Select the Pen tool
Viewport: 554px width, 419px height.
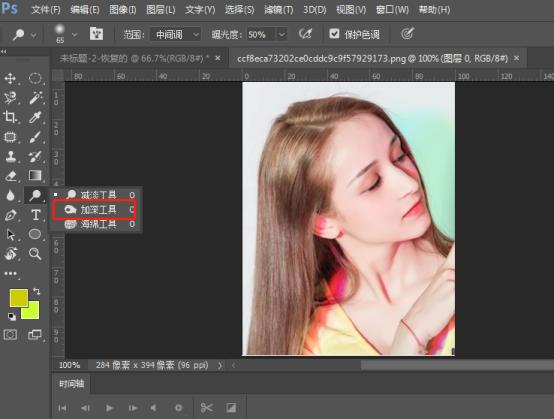click(10, 215)
